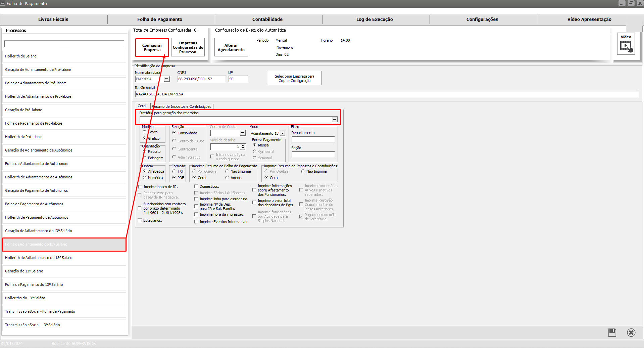This screenshot has width=644, height=348.
Task: Enable Imprime linha para assinatura
Action: (x=196, y=199)
